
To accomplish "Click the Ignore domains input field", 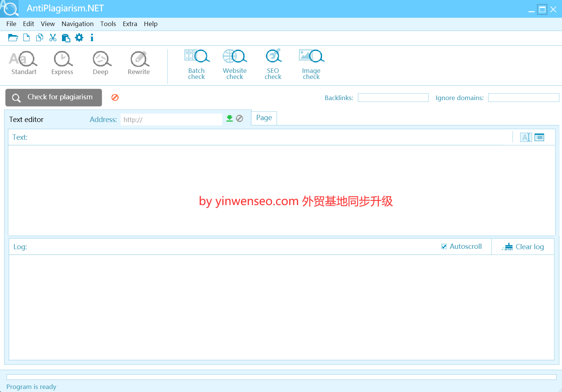I will coord(523,98).
